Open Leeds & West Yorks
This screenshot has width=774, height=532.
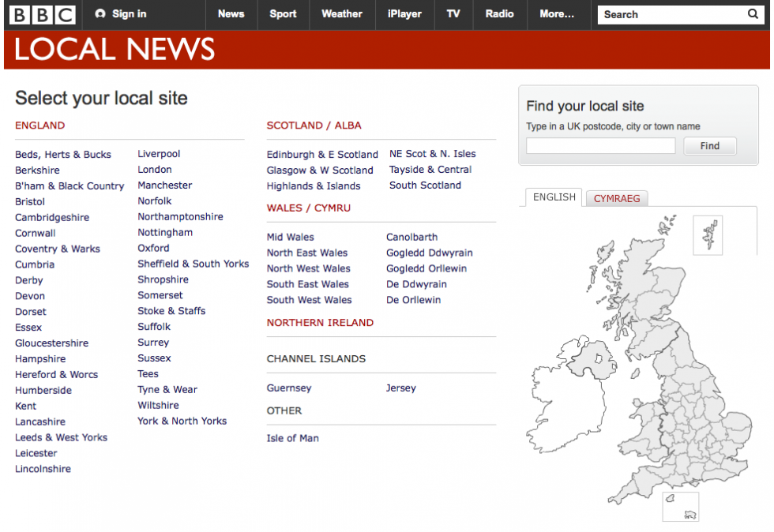(x=62, y=437)
